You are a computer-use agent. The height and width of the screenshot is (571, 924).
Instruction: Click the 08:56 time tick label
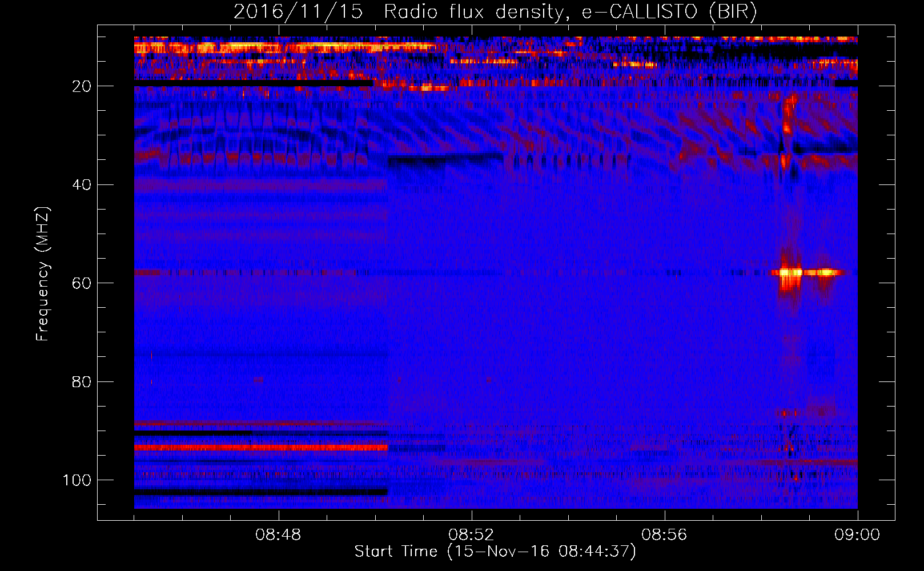(x=664, y=535)
